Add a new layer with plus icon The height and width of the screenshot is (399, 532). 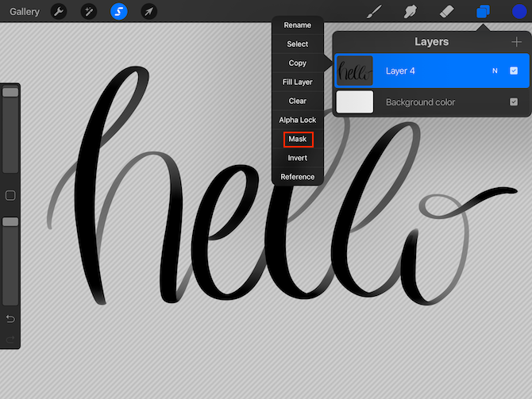[x=516, y=42]
